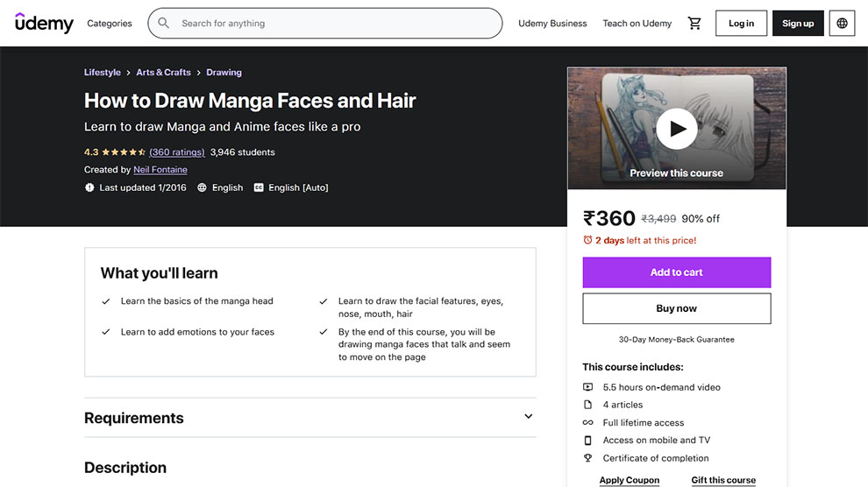Image resolution: width=868 pixels, height=487 pixels.
Task: Click Last updated 1/2016 text
Action: 143,187
